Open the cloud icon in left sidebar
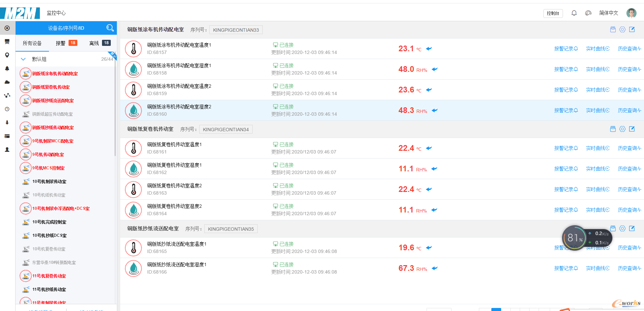The width and height of the screenshot is (644, 311). [x=7, y=82]
